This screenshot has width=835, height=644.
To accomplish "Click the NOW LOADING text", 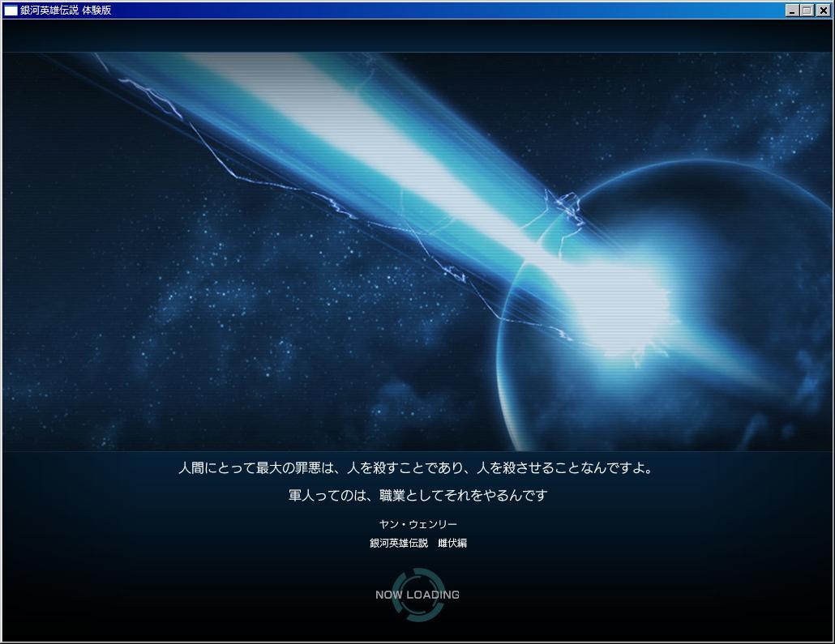I will (417, 595).
